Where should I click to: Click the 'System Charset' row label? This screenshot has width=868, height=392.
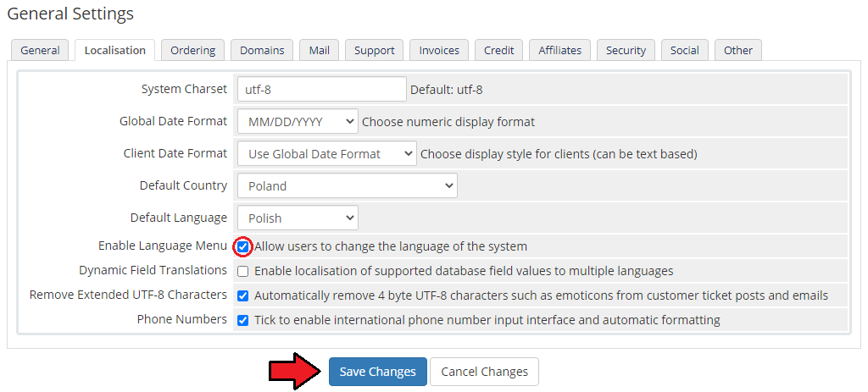point(184,89)
